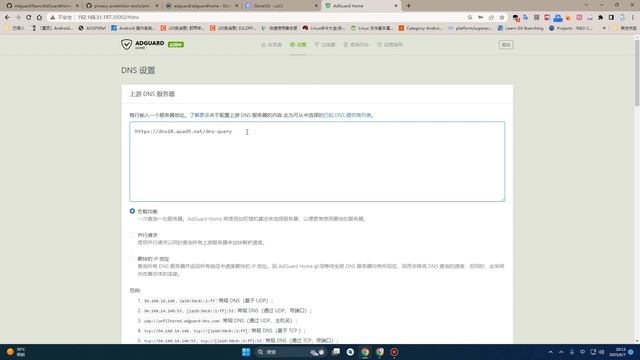
Task: Click the AdGuard Home shield logo
Action: [x=127, y=44]
